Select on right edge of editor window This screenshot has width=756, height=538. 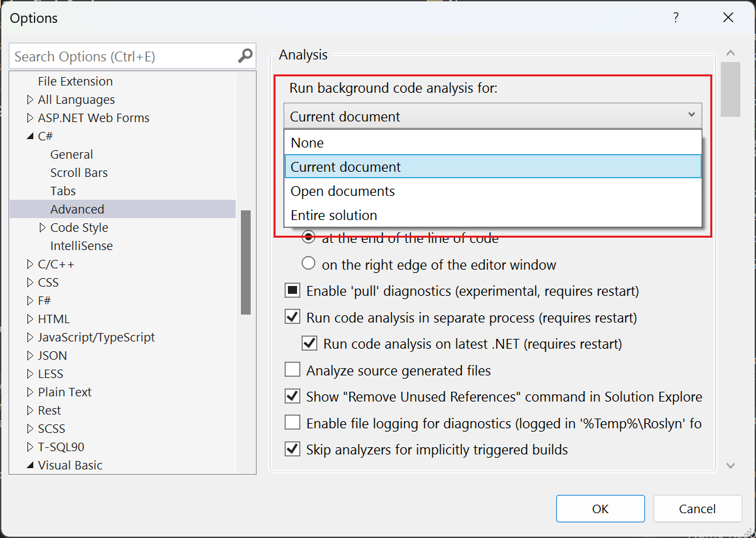pos(307,263)
